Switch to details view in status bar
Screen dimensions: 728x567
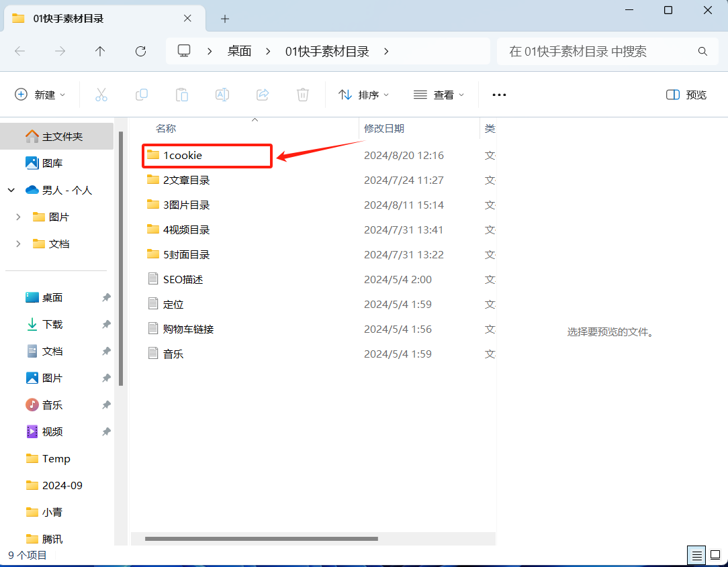click(697, 555)
